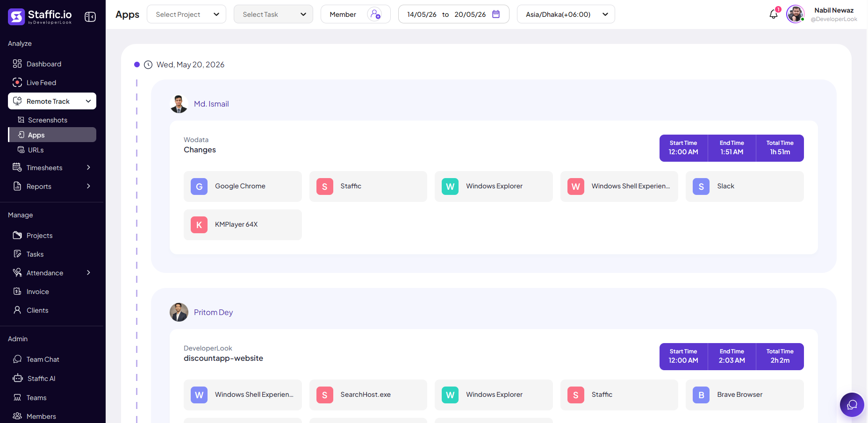Screen dimensions: 868x423
Task: Select Pritom Dey's Staffic app card
Action: [619, 395]
